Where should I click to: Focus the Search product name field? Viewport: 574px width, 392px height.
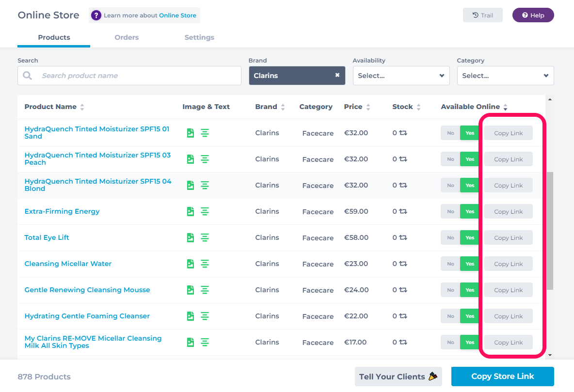coord(129,76)
